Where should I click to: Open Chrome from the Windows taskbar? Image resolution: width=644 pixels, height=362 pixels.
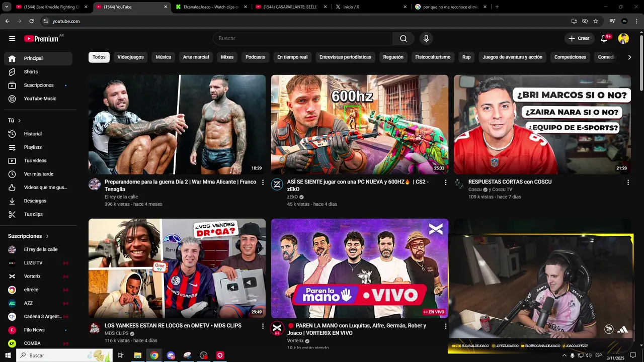click(x=154, y=355)
